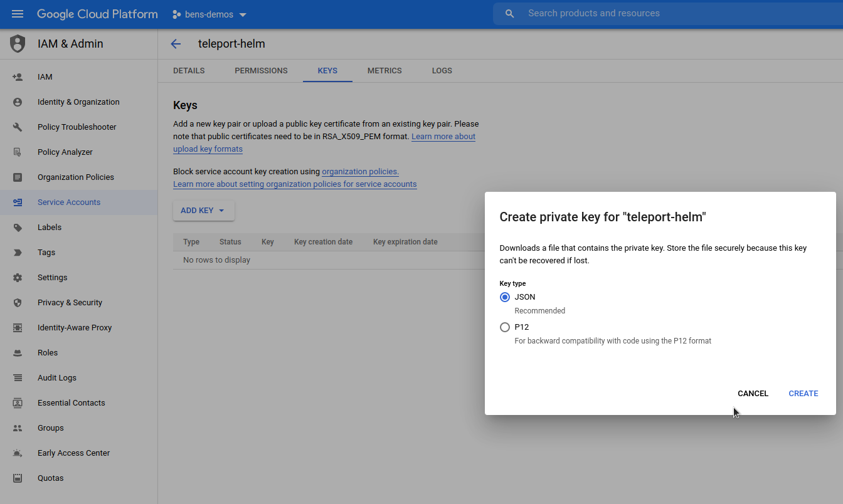Choose the P12 key format
Viewport: 843px width, 504px height.
(505, 327)
